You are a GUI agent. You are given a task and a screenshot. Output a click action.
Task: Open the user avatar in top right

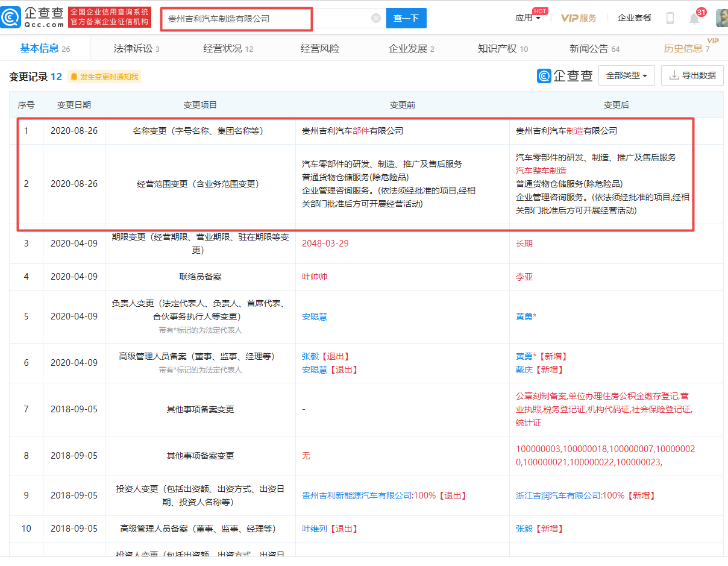(x=721, y=18)
